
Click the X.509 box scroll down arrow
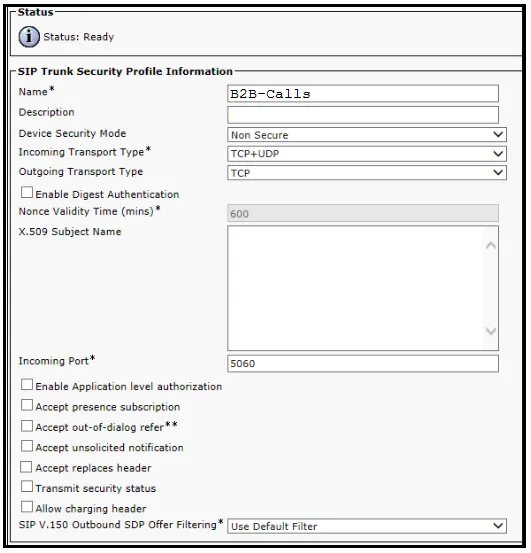(491, 331)
